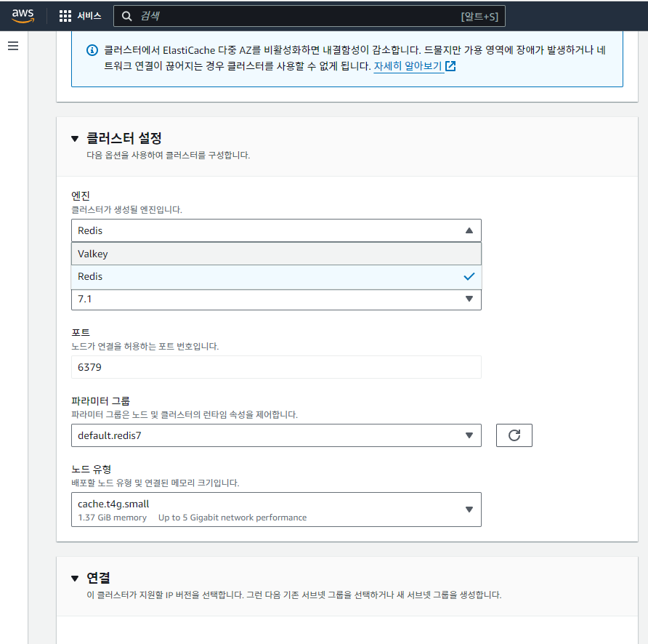648x644 pixels.
Task: Open the cache.t4g.small node type dropdown
Action: click(276, 510)
